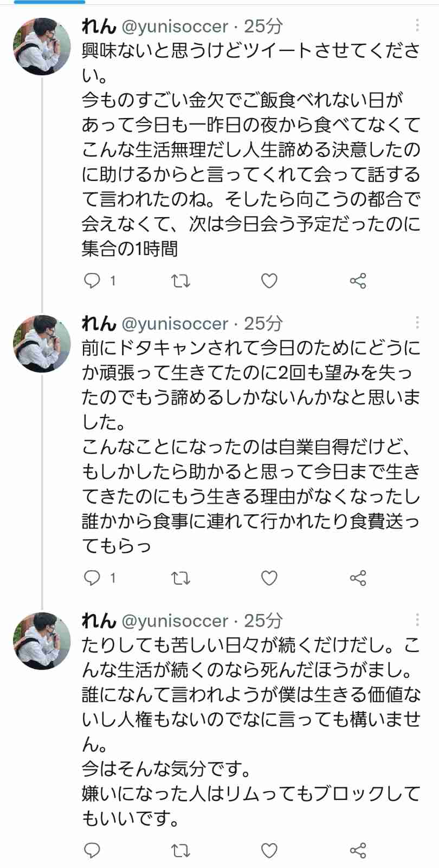This screenshot has width=439, height=868.
Task: Like the first tweet with heart icon
Action: point(269,280)
